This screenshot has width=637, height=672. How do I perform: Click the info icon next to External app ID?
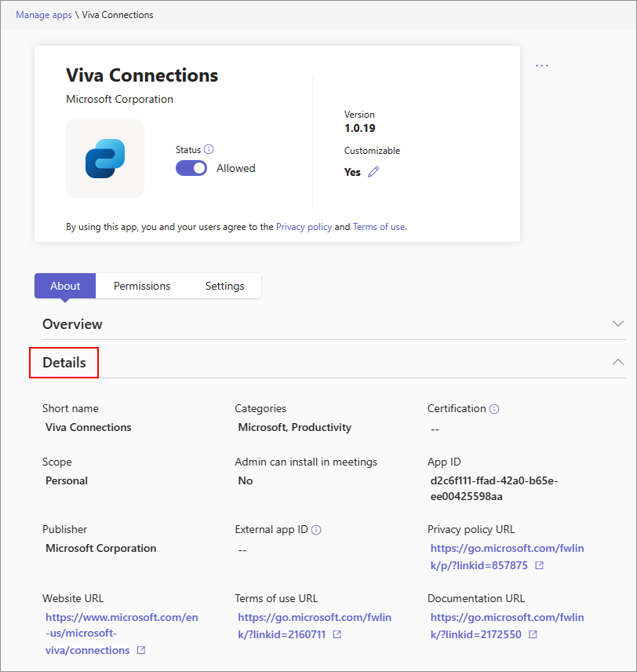pos(316,530)
